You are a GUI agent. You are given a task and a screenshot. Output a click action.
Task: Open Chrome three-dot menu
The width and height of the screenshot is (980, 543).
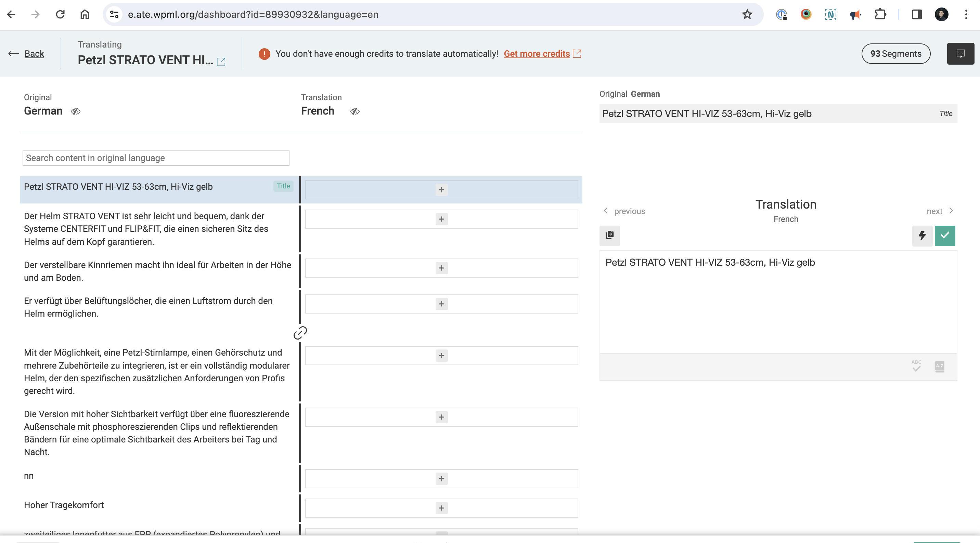tap(966, 14)
